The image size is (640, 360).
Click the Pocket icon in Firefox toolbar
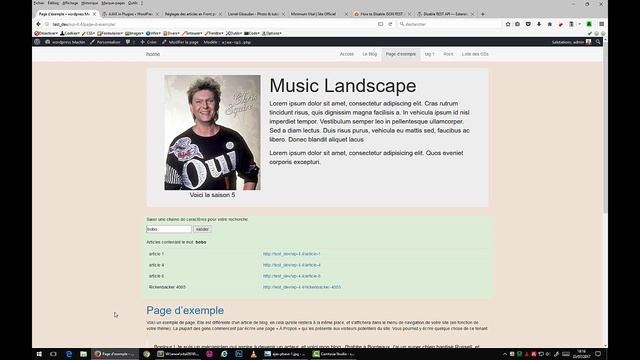[528, 24]
